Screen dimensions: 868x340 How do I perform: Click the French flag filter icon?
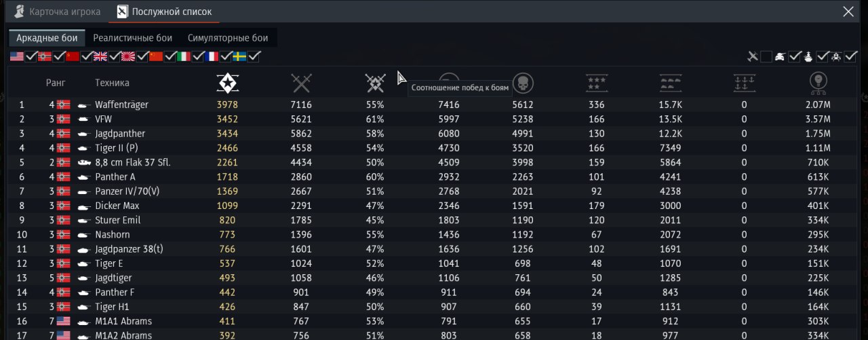212,56
